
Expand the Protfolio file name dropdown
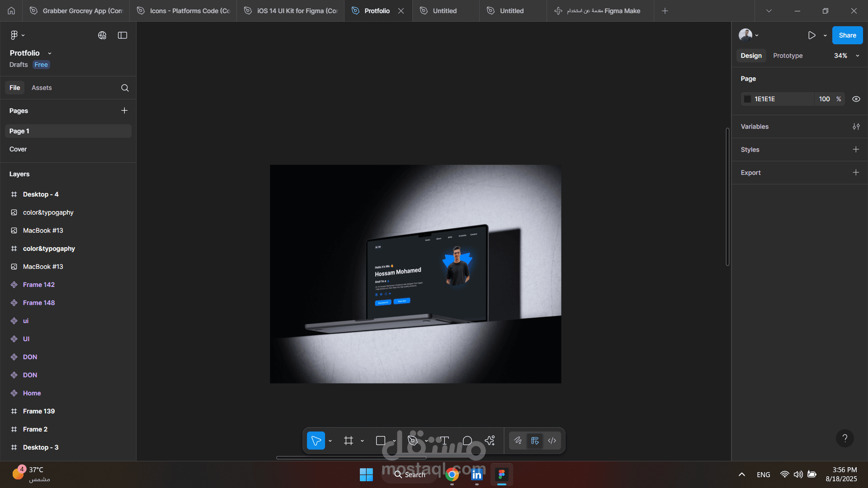click(50, 53)
